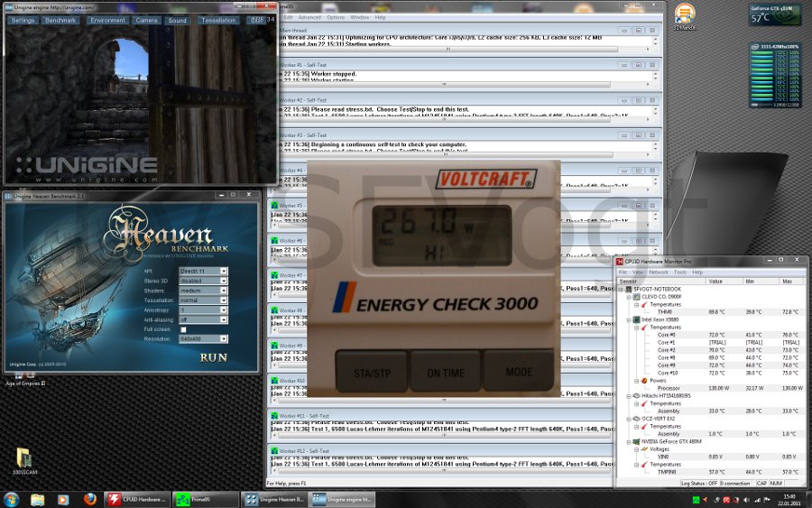Open Benchmark in Unigine engine window
812x508 pixels.
click(60, 20)
